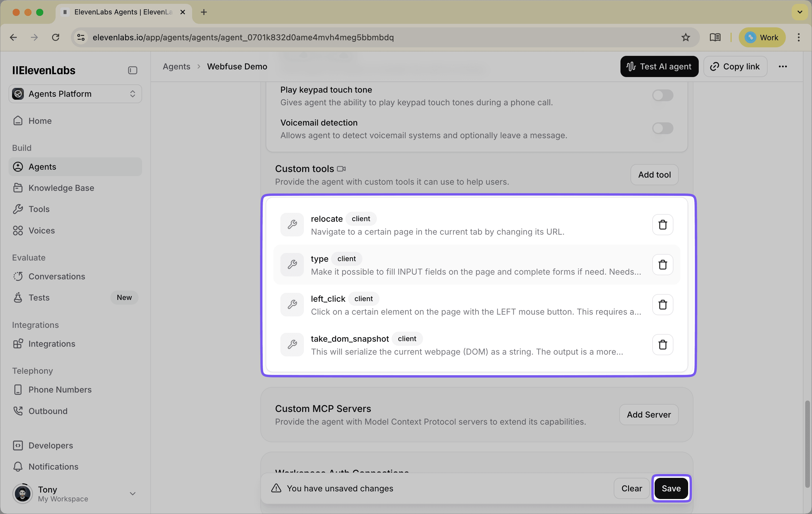Go to Conversations in the sidebar
This screenshot has height=514, width=812.
tap(57, 276)
